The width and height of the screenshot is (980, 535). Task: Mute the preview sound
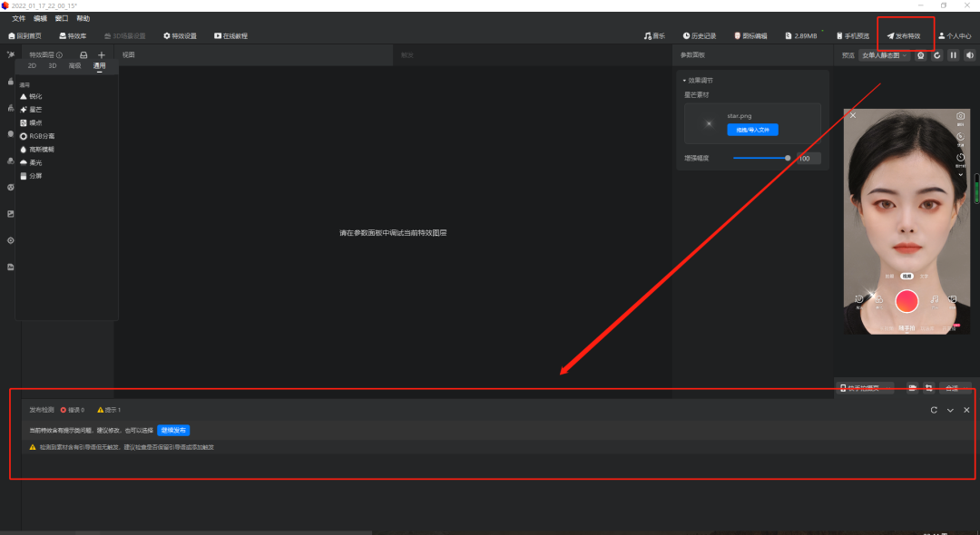pyautogui.click(x=969, y=55)
